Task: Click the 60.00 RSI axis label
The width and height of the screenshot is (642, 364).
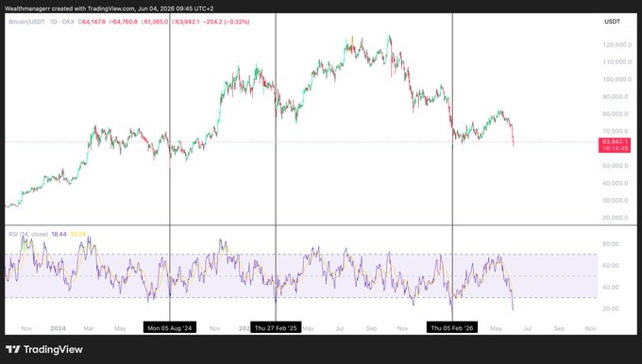Action: (611, 265)
